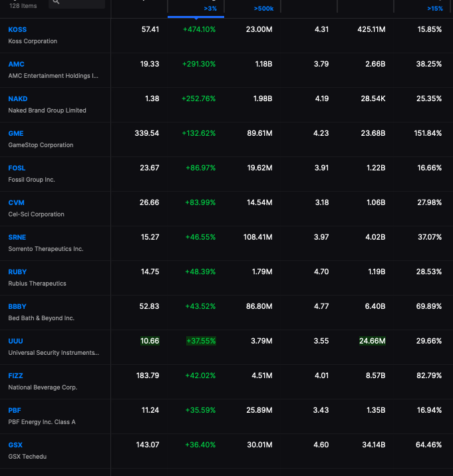Select the Bed Bath & Beyond Inc. name
The height and width of the screenshot is (476, 453).
41,318
